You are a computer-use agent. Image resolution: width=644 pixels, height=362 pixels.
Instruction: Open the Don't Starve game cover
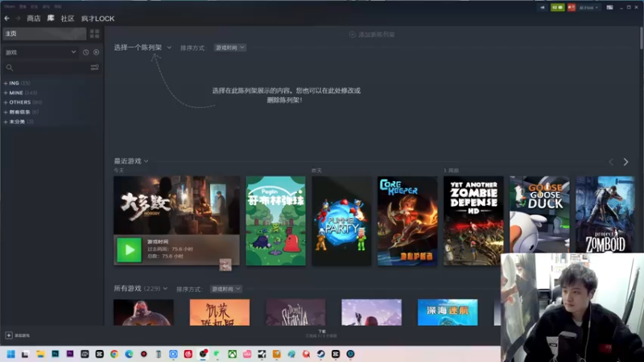(x=295, y=312)
